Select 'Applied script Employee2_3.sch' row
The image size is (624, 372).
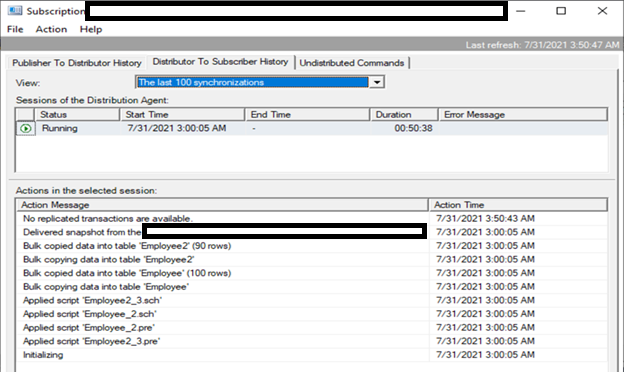(x=312, y=300)
